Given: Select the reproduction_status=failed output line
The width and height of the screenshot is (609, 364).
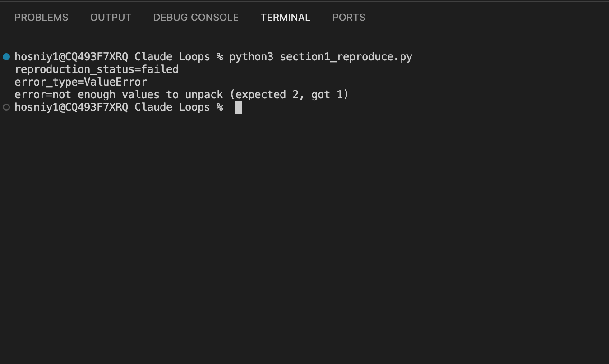Looking at the screenshot, I should (x=97, y=69).
